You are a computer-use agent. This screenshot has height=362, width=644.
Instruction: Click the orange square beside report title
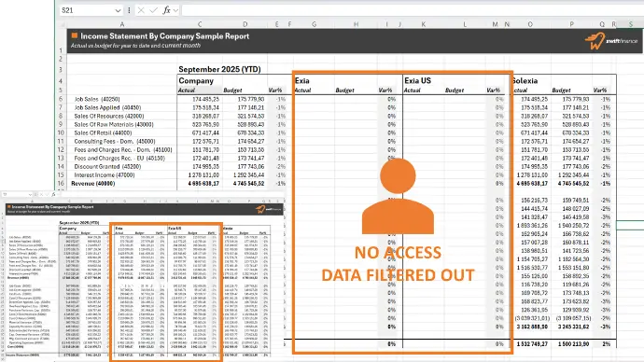coord(75,35)
